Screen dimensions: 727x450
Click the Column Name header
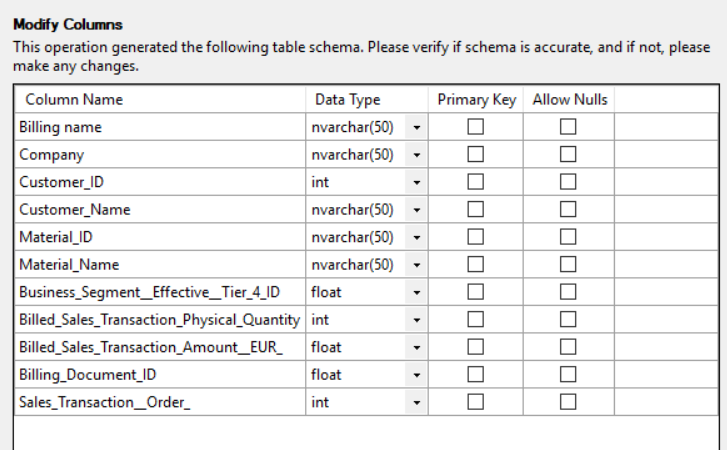(x=74, y=100)
